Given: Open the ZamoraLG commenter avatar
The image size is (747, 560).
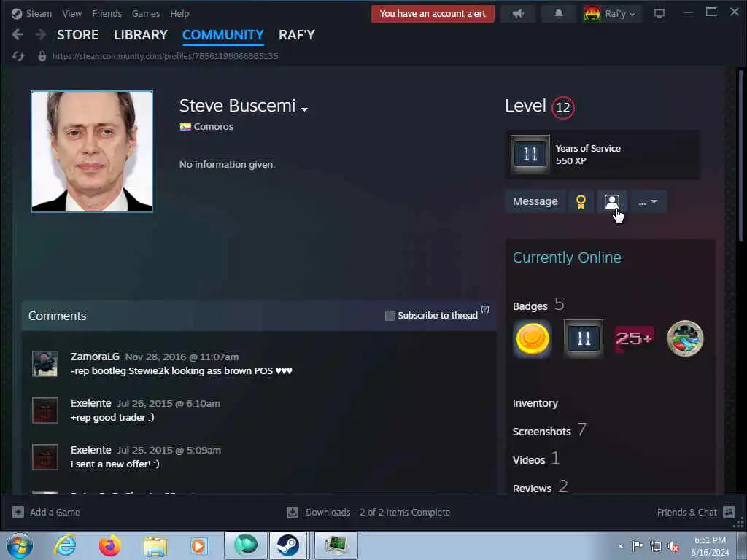Looking at the screenshot, I should click(45, 364).
